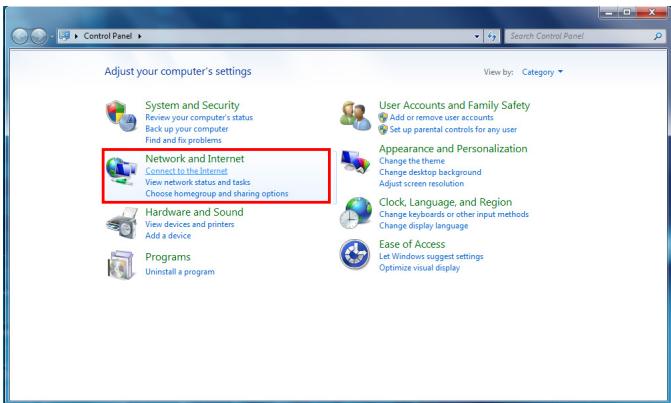
Task: Maximize the Control Panel window
Action: click(626, 12)
